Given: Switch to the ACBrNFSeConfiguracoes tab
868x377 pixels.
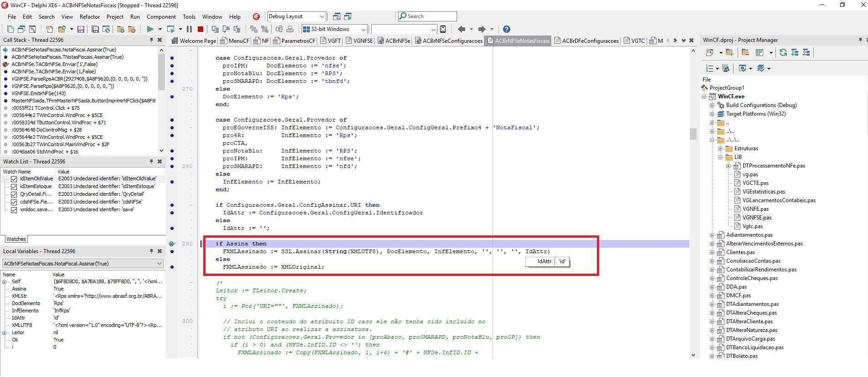Looking at the screenshot, I should point(448,41).
